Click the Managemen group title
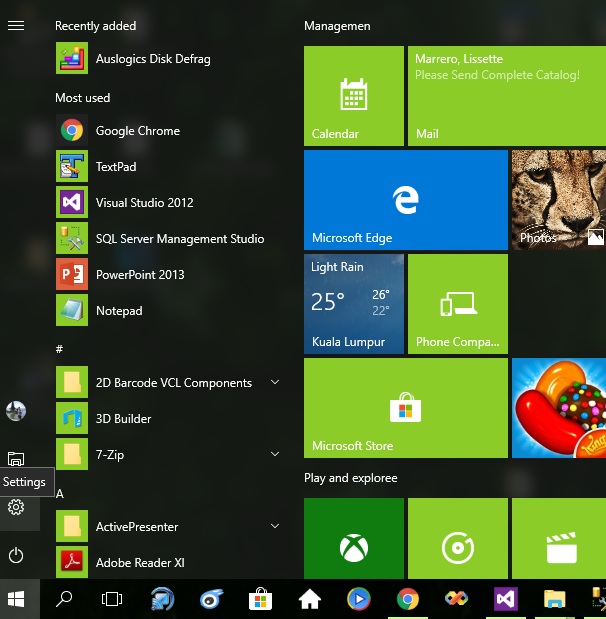 tap(337, 26)
